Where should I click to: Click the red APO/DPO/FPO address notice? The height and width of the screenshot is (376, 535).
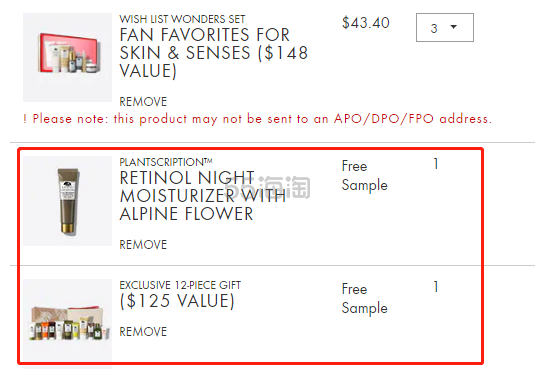point(258,119)
